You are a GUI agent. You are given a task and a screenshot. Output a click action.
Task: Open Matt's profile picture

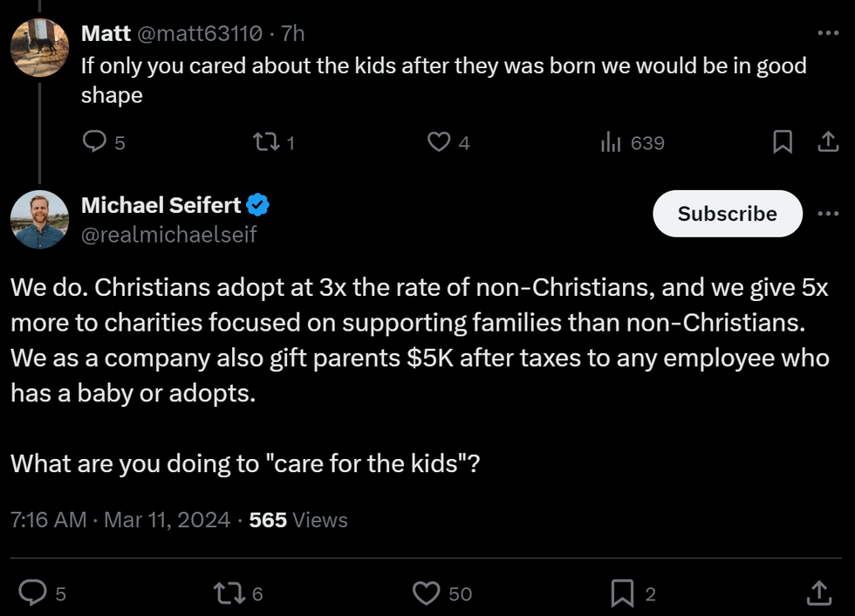[x=39, y=46]
